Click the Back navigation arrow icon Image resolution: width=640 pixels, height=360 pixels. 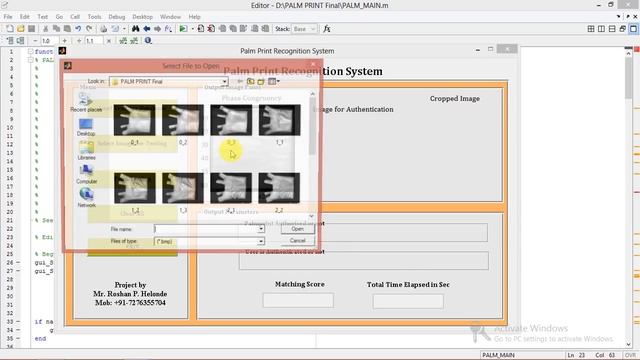tap(147, 29)
